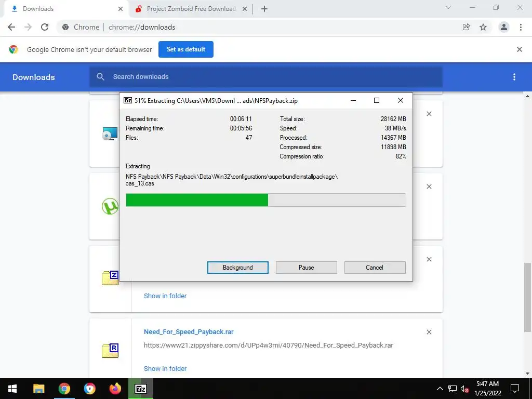The image size is (532, 399).
Task: Click the browser back arrow
Action: tap(11, 27)
